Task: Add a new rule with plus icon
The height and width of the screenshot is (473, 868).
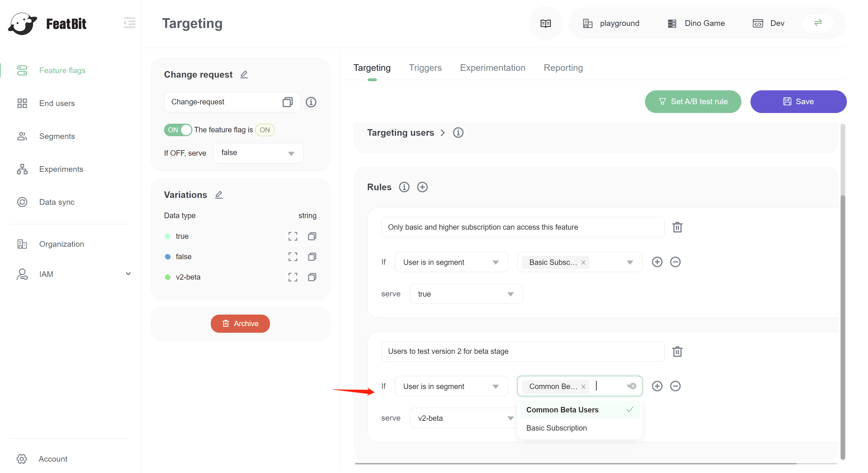Action: [422, 187]
